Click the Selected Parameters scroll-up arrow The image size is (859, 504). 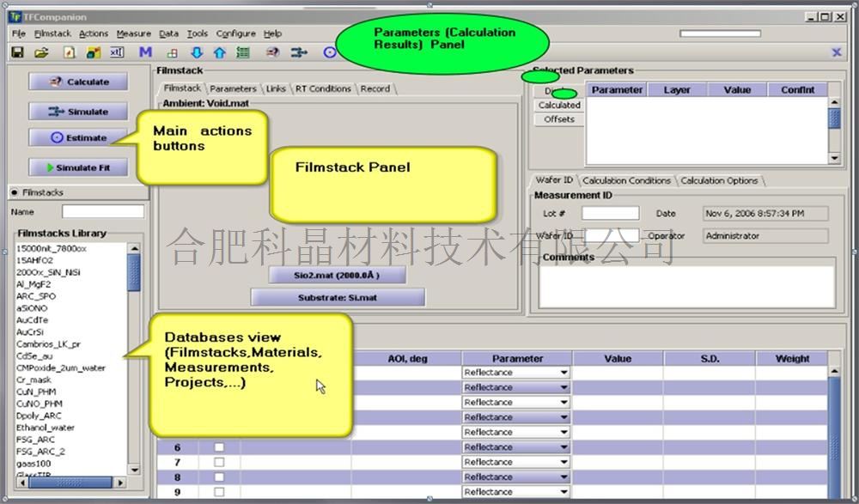tap(834, 102)
